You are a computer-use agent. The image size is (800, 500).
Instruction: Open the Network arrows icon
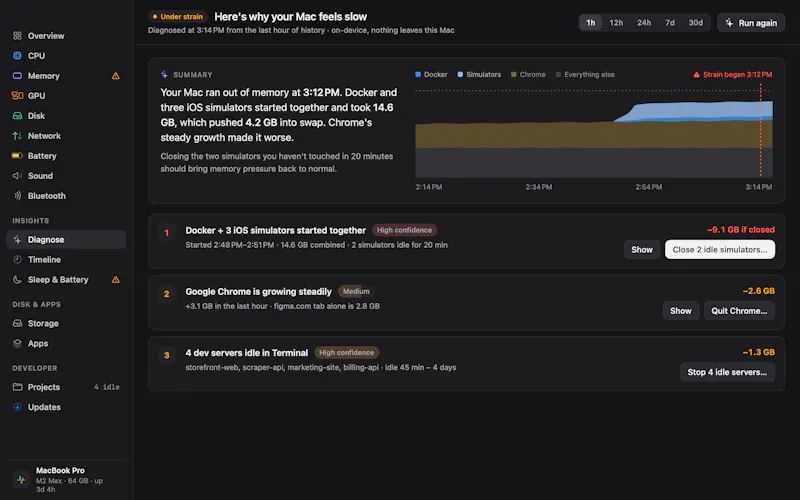17,136
